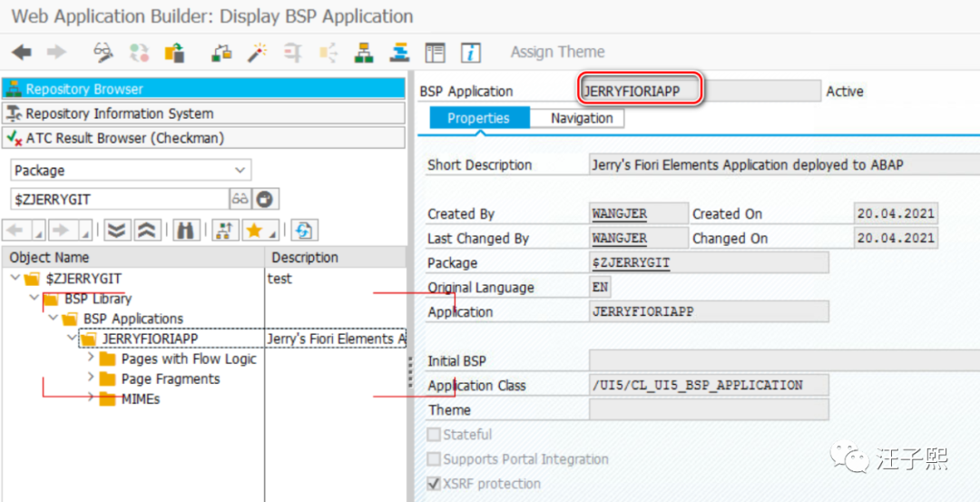
Task: Switch to the Properties tab
Action: [x=479, y=118]
